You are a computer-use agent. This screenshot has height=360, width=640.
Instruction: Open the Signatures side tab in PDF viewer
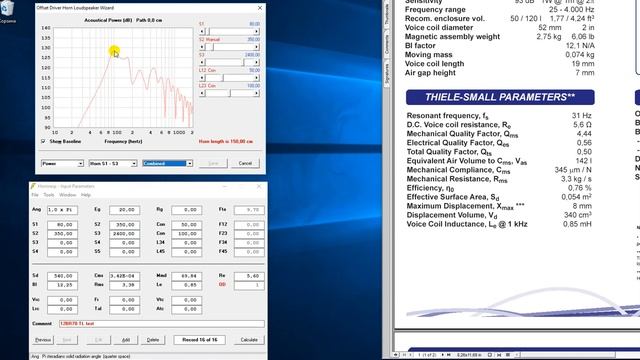pos(387,73)
